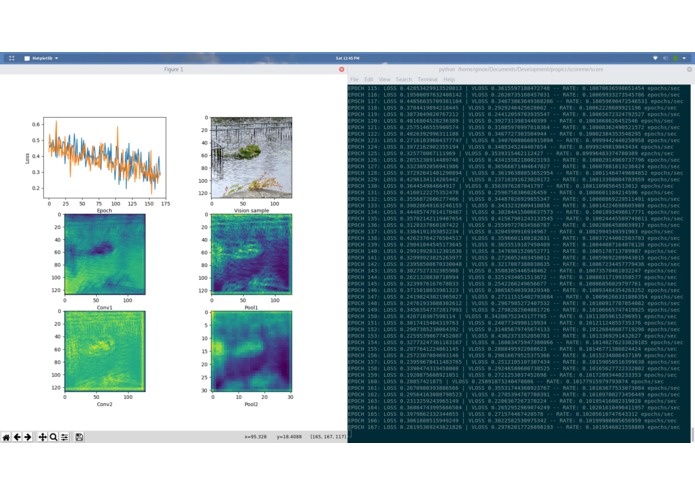Click the 'Conv1' plot label
This screenshot has height=494, width=695.
(x=105, y=307)
